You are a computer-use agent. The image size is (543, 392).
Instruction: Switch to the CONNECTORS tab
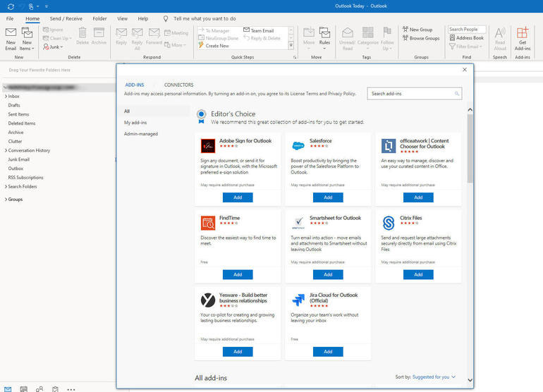tap(178, 85)
